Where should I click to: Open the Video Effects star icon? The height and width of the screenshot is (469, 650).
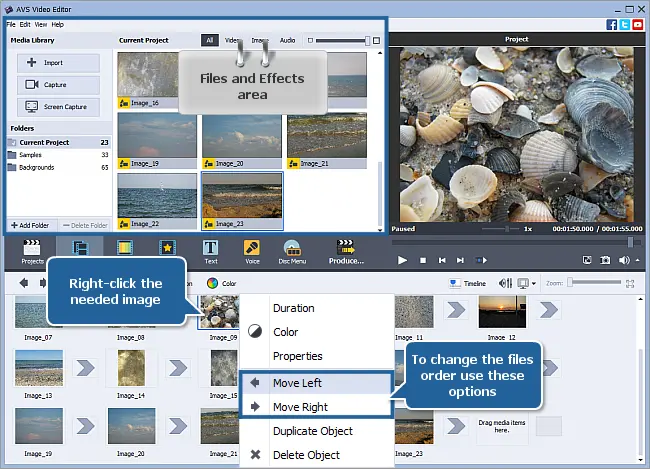click(167, 248)
